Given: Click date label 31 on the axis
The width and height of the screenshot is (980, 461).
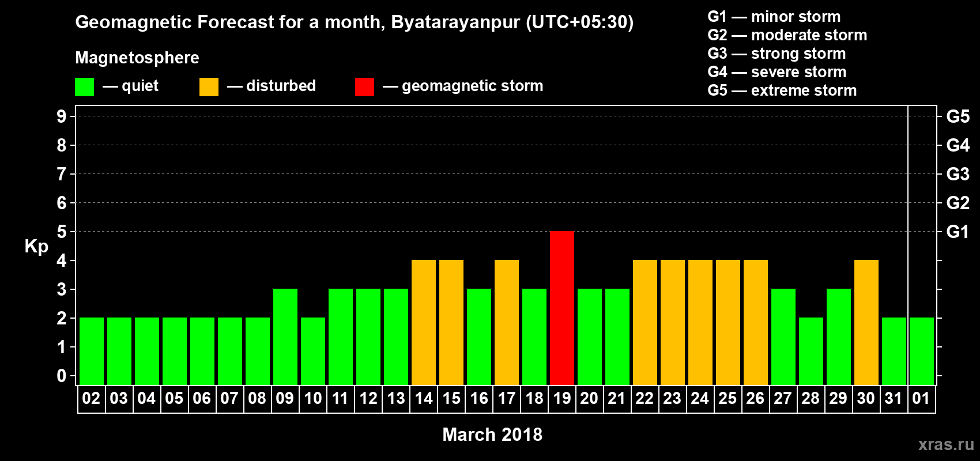Looking at the screenshot, I should click(894, 399).
